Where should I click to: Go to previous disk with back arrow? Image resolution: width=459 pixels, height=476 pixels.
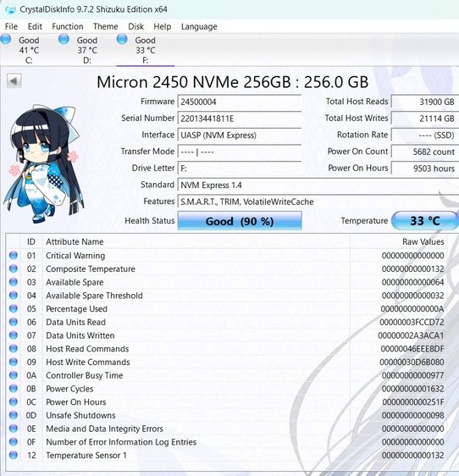coord(14,80)
